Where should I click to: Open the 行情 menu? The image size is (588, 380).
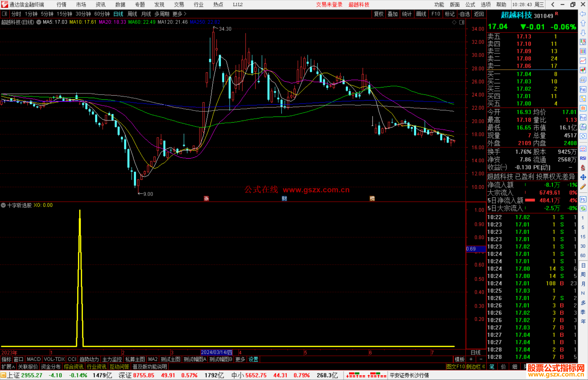click(61, 5)
